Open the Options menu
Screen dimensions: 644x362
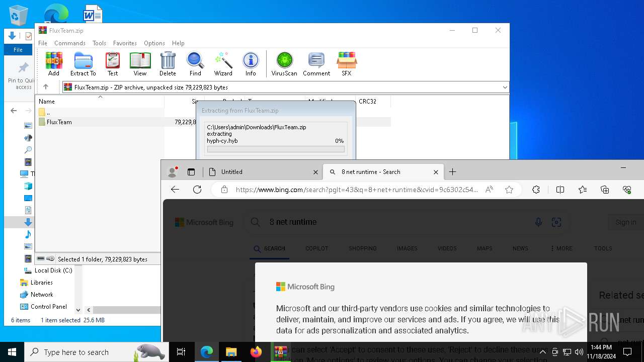click(154, 43)
